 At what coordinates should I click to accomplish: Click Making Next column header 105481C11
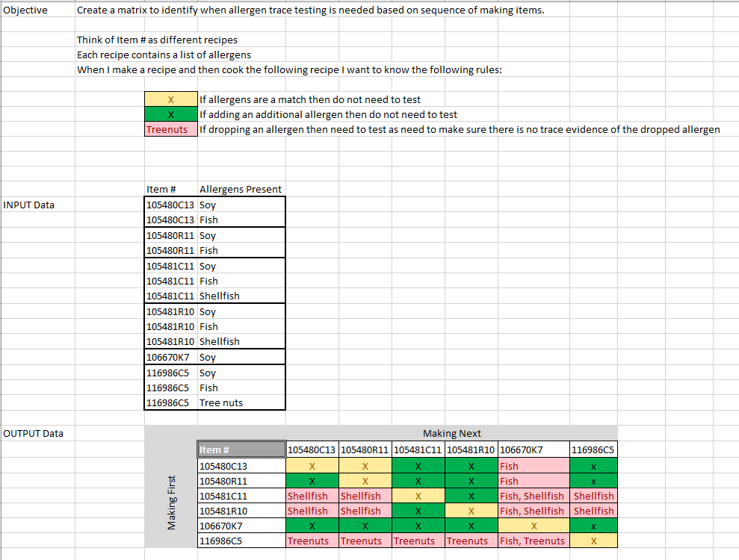418,449
